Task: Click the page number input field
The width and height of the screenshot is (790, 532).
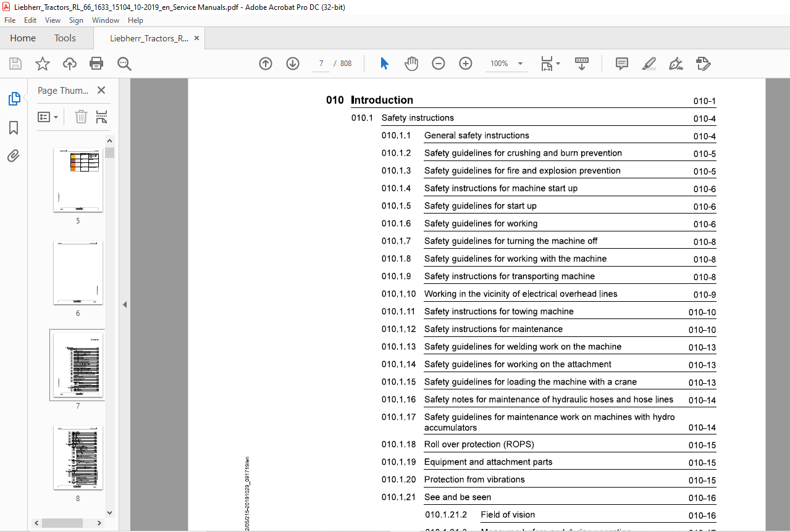Action: pyautogui.click(x=321, y=64)
